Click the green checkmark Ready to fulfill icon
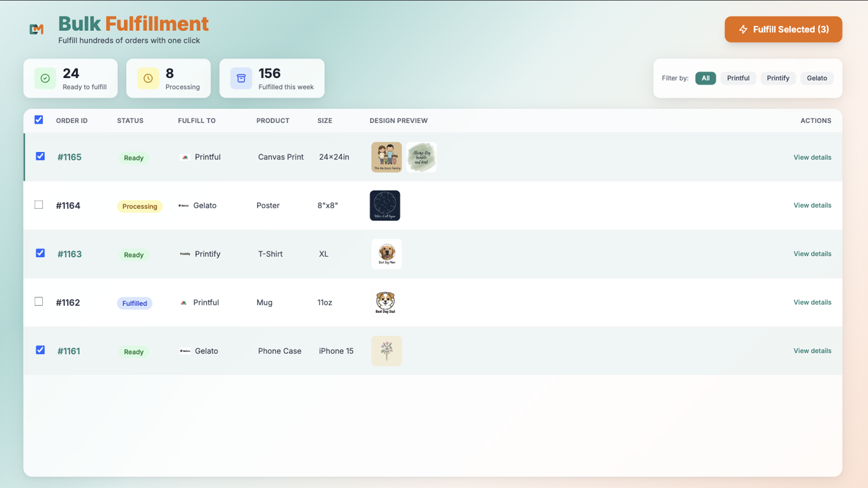868x488 pixels. click(45, 78)
